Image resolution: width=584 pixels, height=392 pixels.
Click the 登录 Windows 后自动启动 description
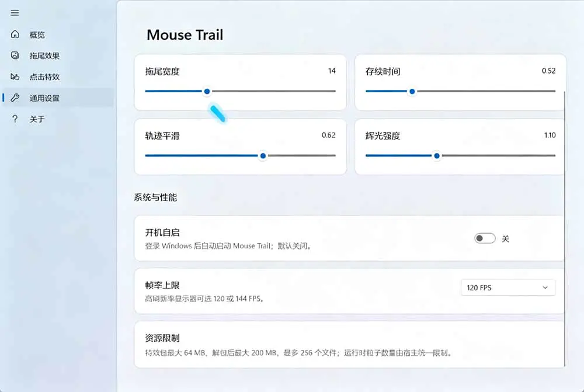tap(228, 246)
